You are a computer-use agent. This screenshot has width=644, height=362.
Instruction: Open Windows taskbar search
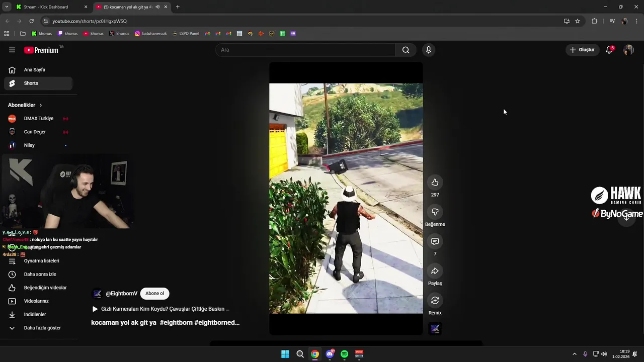click(x=300, y=354)
